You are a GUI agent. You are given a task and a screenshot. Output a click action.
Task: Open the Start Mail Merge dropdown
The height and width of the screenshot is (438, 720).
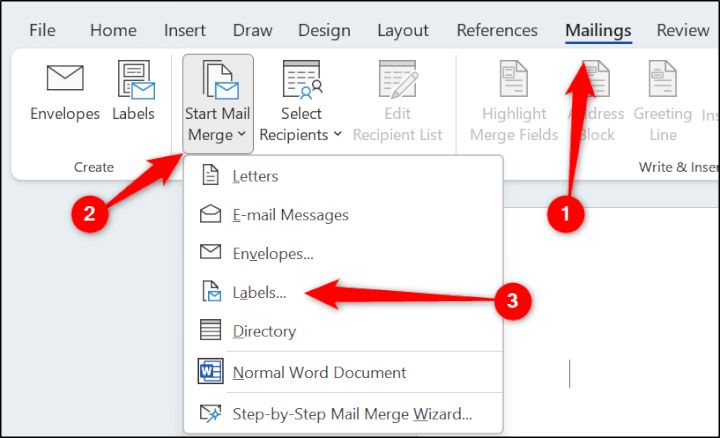tap(217, 103)
